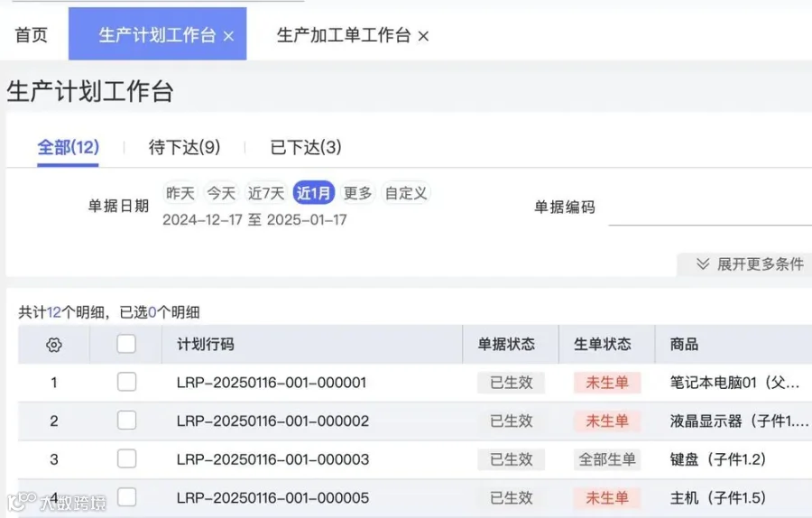
Task: Select the 已下达(3) filter tab
Action: pyautogui.click(x=306, y=147)
